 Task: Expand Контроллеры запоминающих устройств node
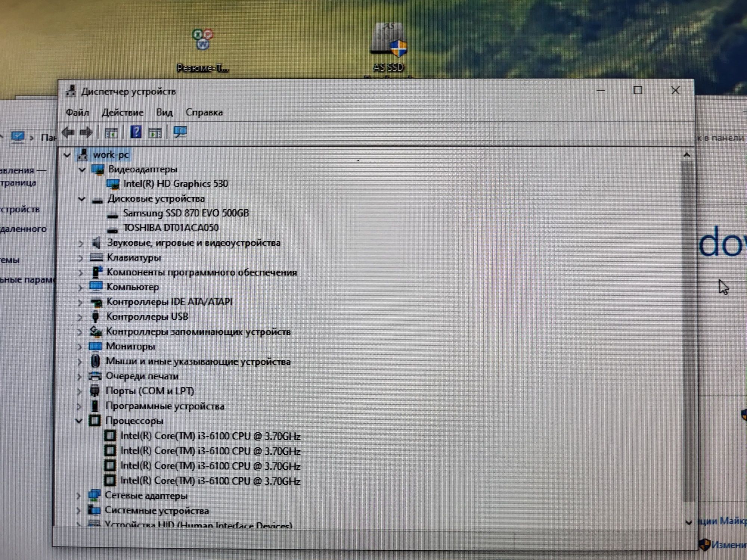click(80, 332)
